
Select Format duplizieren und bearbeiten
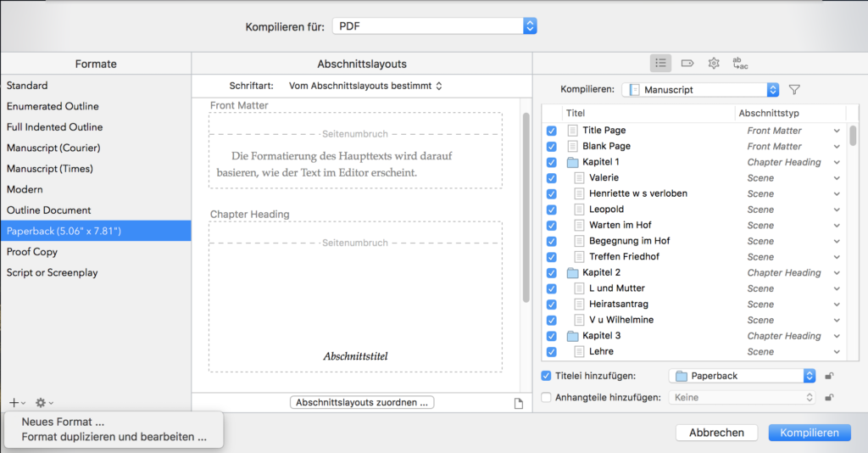point(114,437)
